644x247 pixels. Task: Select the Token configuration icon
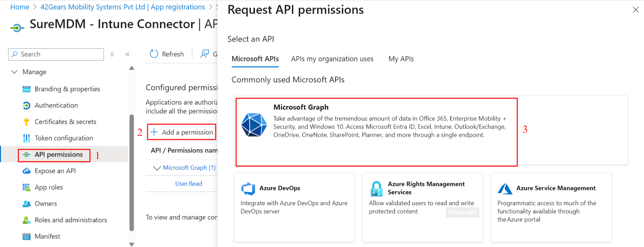(27, 138)
